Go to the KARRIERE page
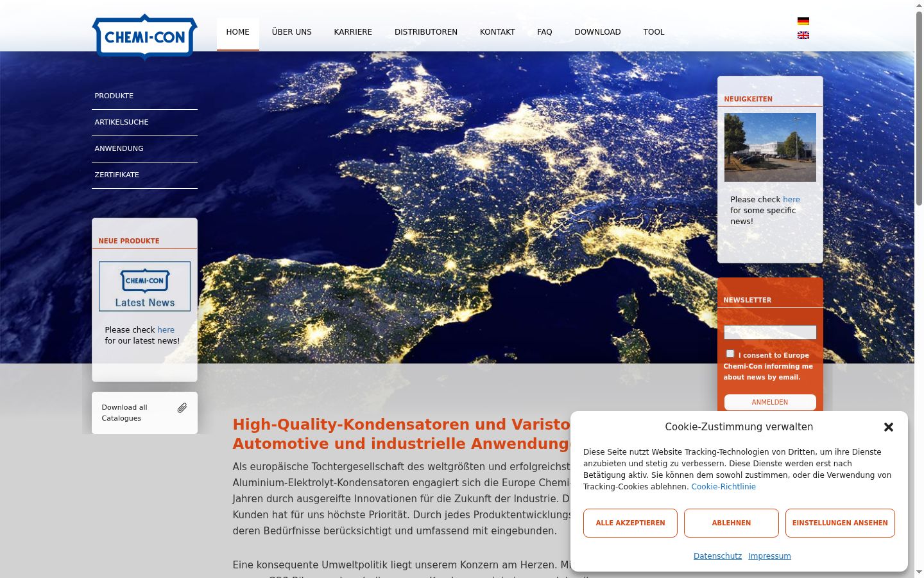This screenshot has width=924, height=578. coord(353,32)
